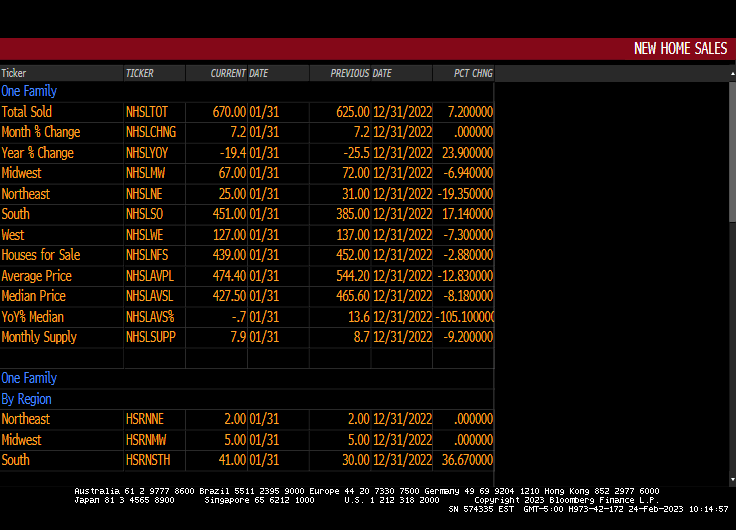Click the HSRNSTH ticker code
The image size is (736, 530).
click(148, 460)
